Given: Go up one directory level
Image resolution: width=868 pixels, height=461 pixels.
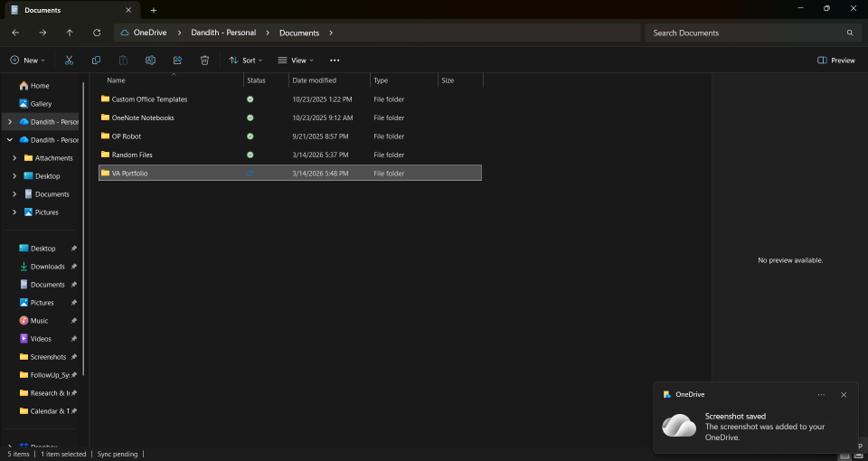Looking at the screenshot, I should pos(70,33).
